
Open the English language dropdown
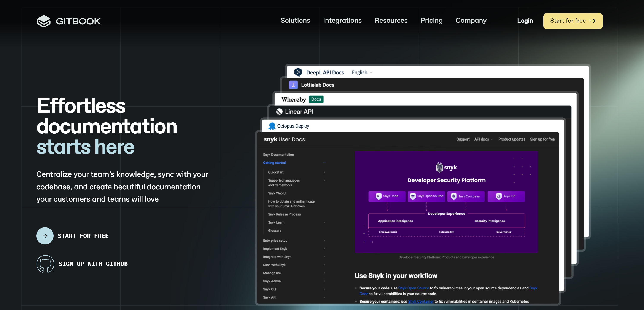click(x=362, y=72)
